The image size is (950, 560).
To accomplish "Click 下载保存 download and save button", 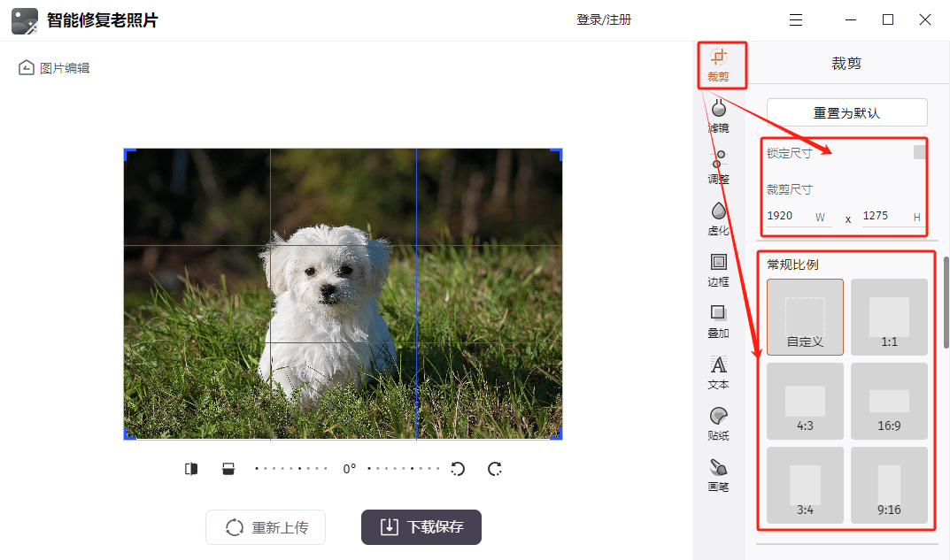I will coord(421,527).
